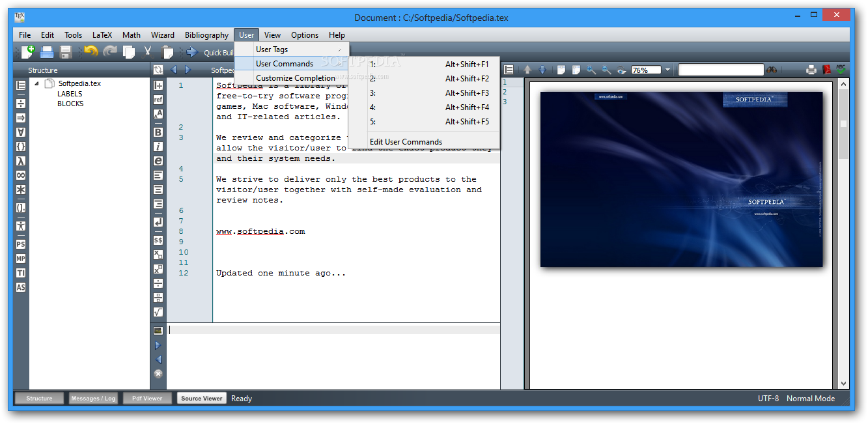Viewport: 868px width, 424px height.
Task: Open Edit User Commands dialog
Action: pos(424,142)
